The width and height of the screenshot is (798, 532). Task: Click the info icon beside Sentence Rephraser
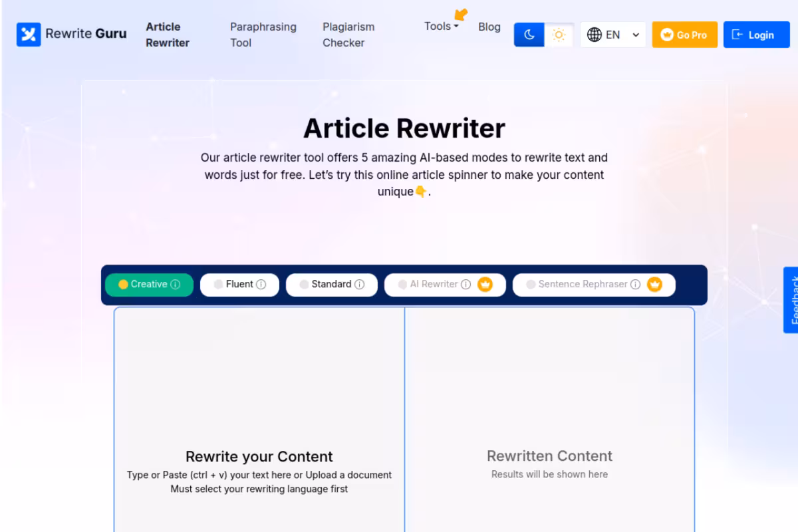click(x=635, y=285)
